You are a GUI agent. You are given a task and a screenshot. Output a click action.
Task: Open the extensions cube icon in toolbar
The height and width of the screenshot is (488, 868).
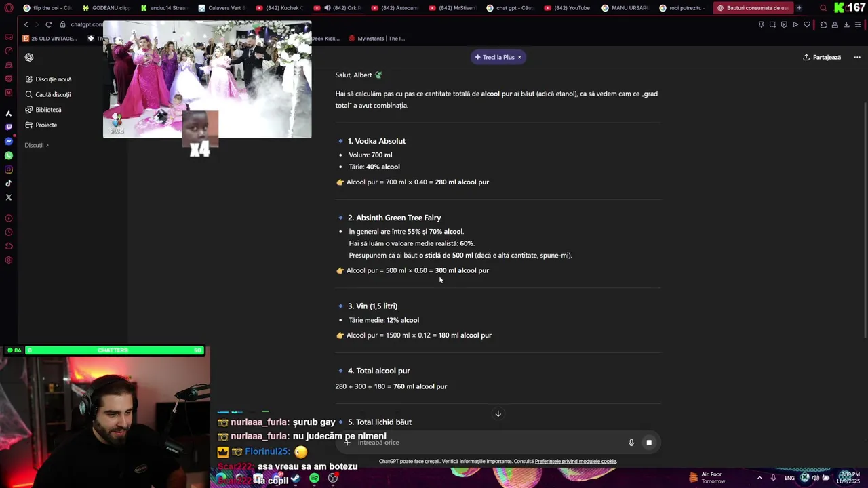click(x=823, y=24)
